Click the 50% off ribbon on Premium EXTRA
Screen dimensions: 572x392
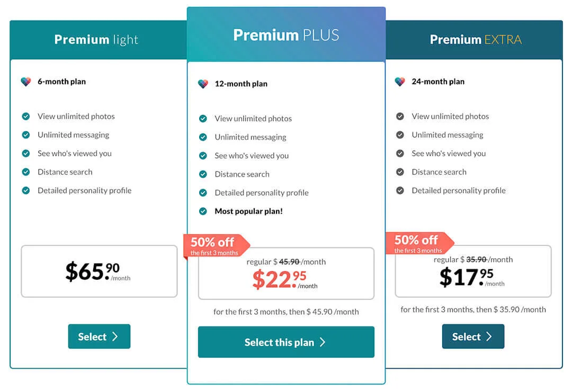[x=419, y=243]
